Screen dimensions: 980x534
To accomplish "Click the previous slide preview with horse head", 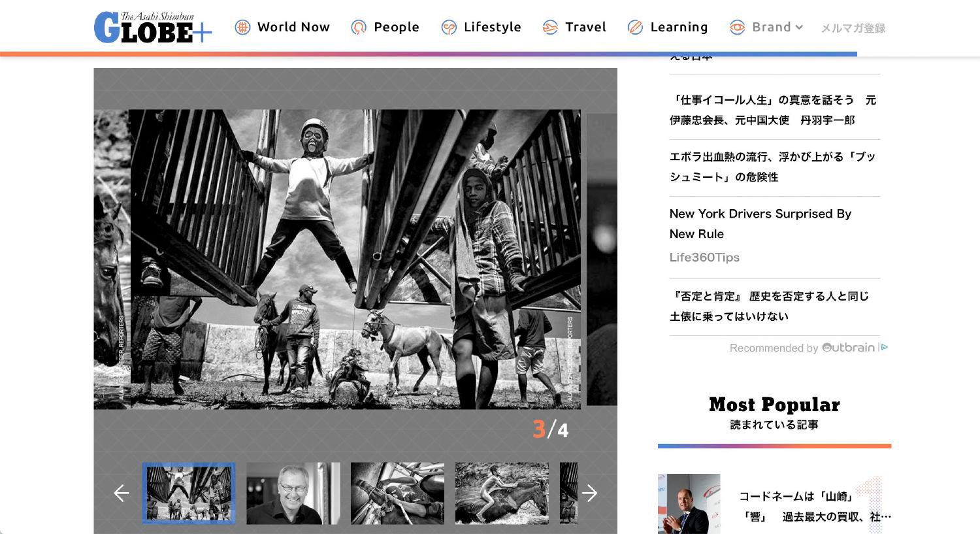I will [112, 259].
